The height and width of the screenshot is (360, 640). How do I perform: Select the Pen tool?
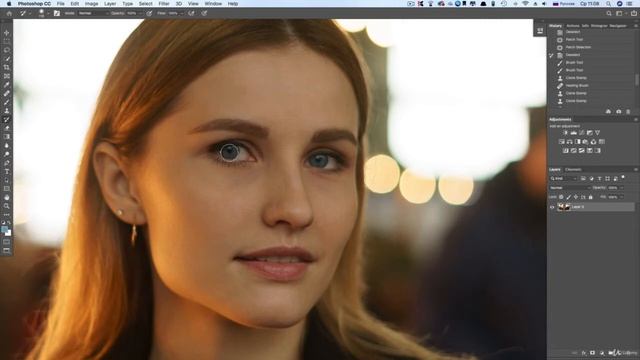7,163
